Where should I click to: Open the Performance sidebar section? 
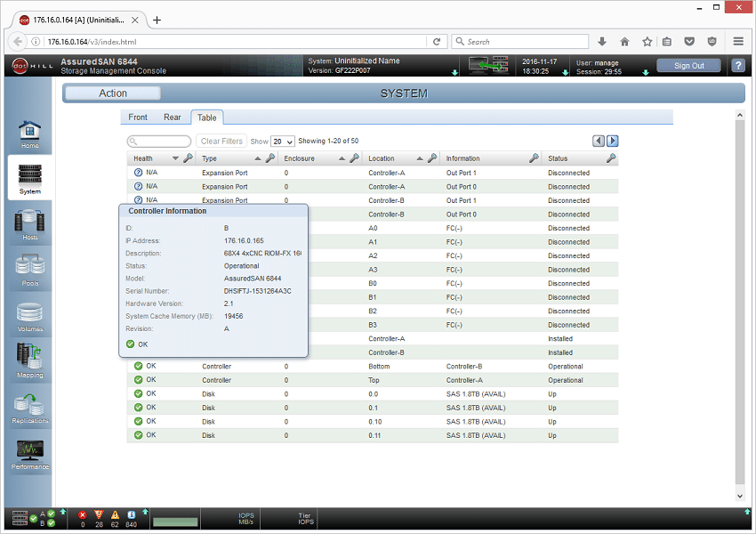pos(29,455)
